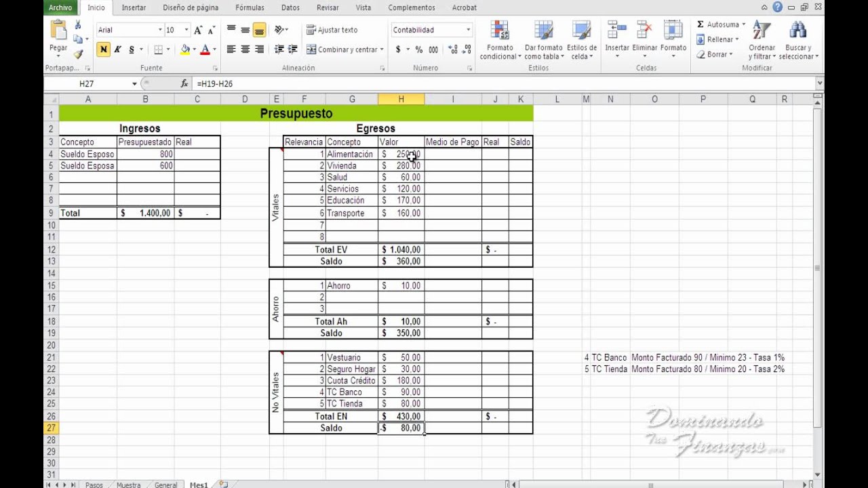Open Ordenar y filtrar icon

(762, 31)
